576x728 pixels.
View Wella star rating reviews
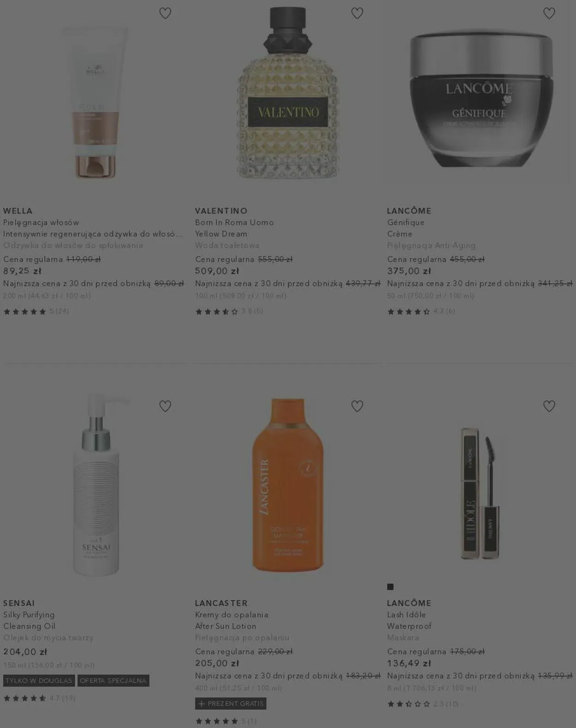(x=36, y=311)
